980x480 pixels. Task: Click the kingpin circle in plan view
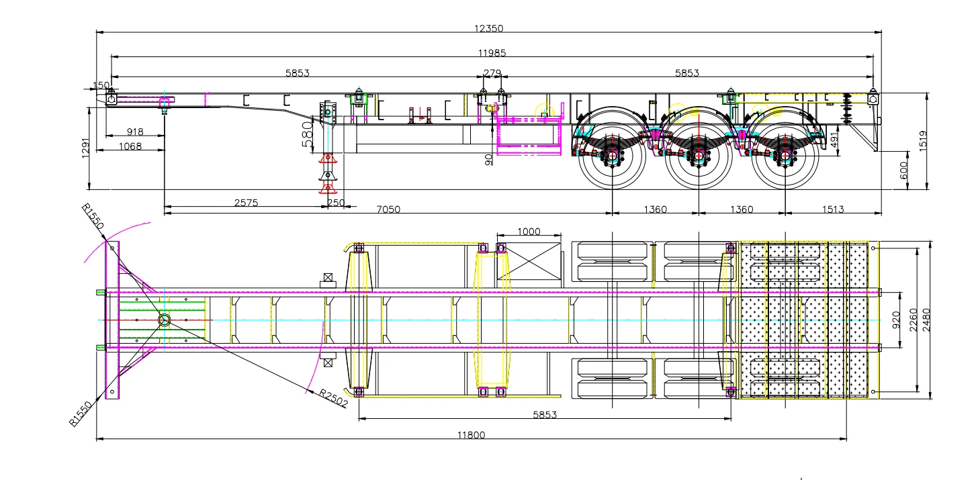(x=165, y=320)
